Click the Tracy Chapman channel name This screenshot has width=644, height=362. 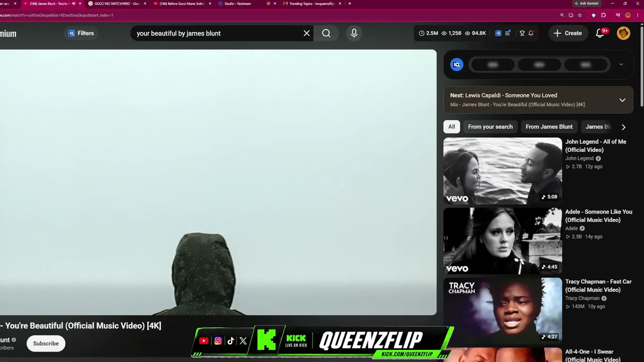click(582, 298)
